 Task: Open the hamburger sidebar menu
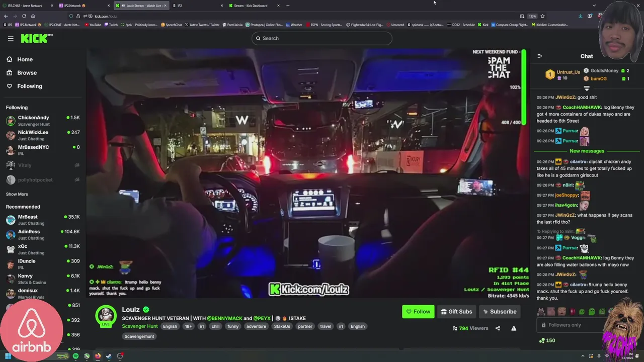[11, 38]
